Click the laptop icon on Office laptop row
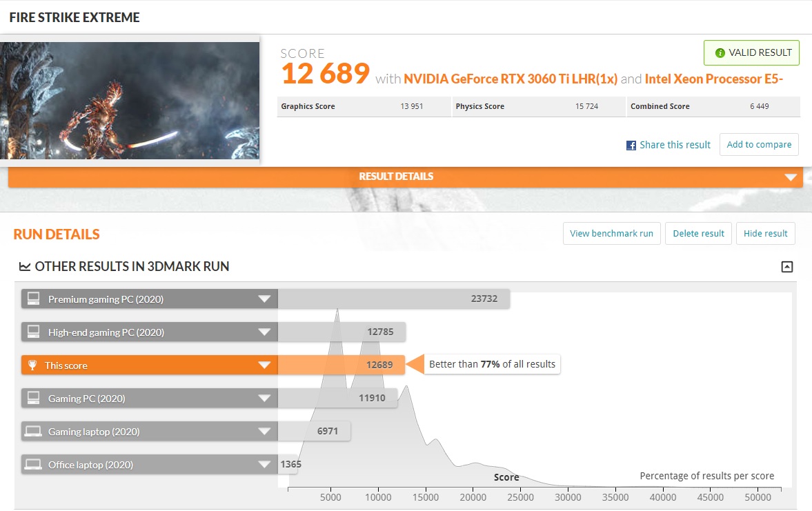This screenshot has width=812, height=511. tap(33, 464)
